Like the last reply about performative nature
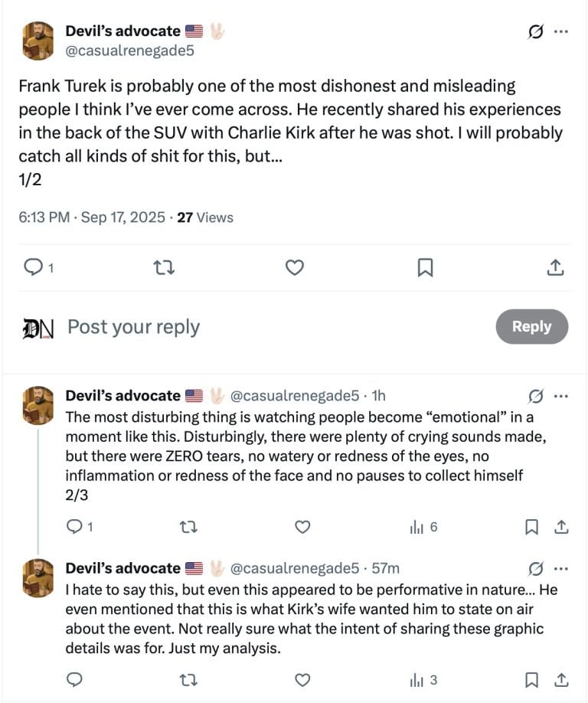The height and width of the screenshot is (703, 588). pyautogui.click(x=302, y=679)
